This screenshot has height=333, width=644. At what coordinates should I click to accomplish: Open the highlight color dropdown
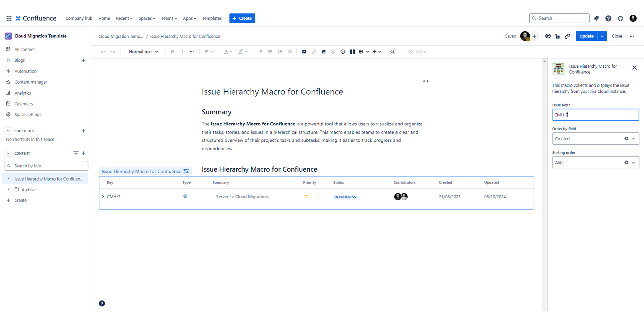coord(243,52)
